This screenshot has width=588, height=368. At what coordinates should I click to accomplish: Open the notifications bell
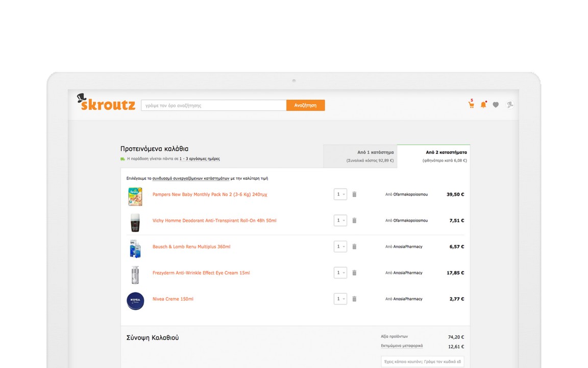pos(483,105)
